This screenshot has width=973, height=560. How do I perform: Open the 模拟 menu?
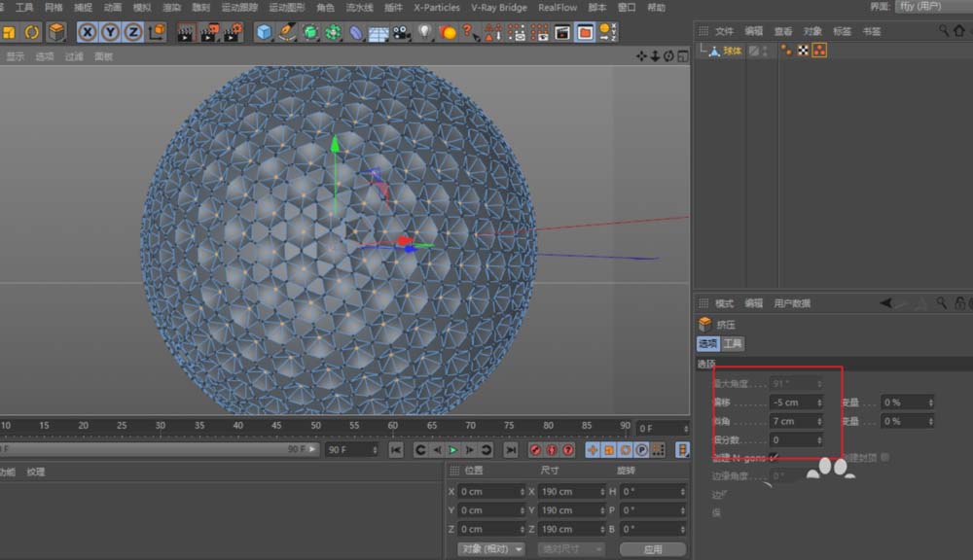click(141, 8)
